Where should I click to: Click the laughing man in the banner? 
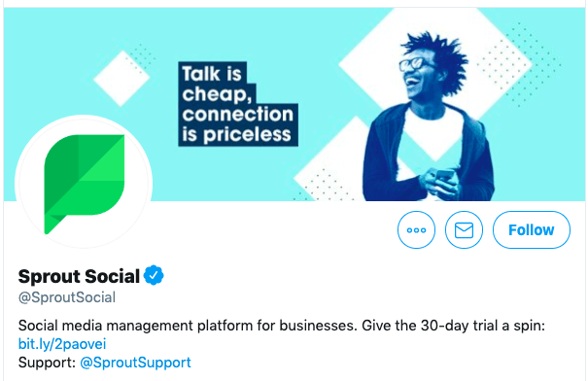coord(428,117)
